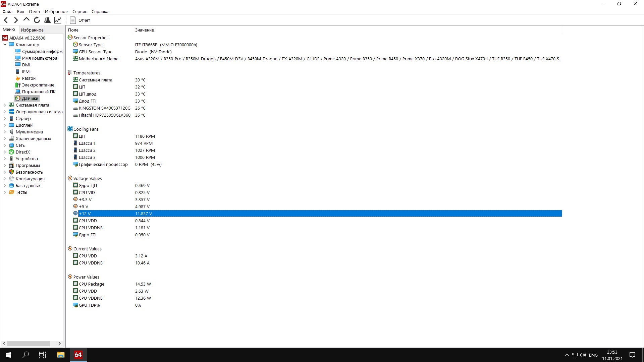The width and height of the screenshot is (644, 362).
Task: Refresh the sensor readings with the circular arrow icon
Action: (37, 20)
